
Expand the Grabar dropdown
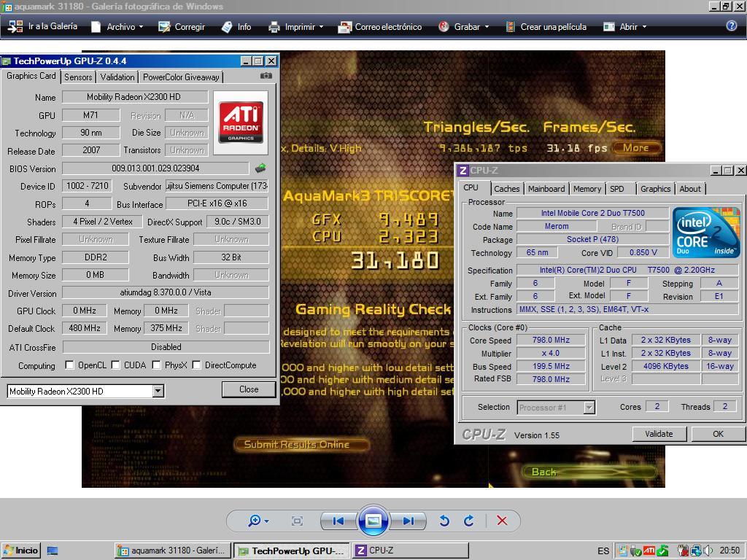pyautogui.click(x=463, y=27)
